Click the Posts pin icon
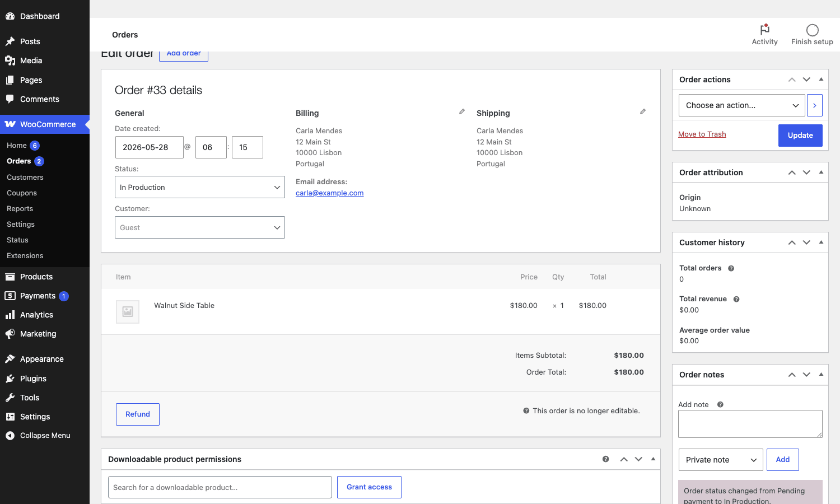This screenshot has width=840, height=504. pos(10,41)
